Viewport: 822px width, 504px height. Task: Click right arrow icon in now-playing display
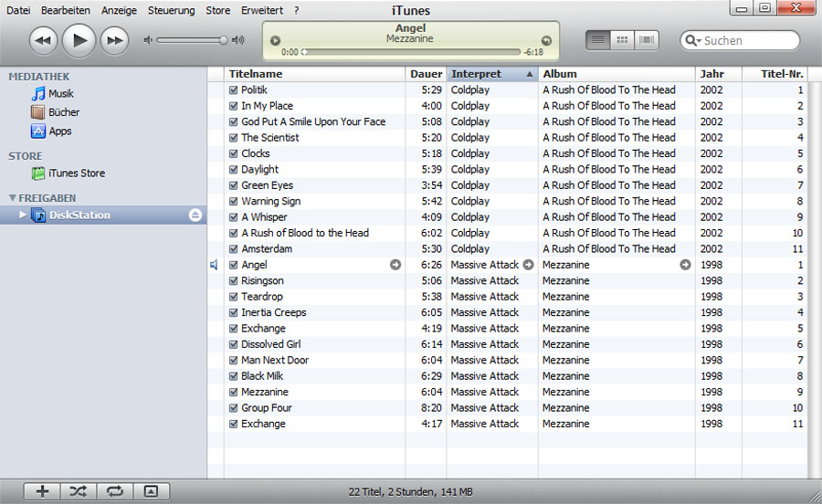[x=546, y=40]
